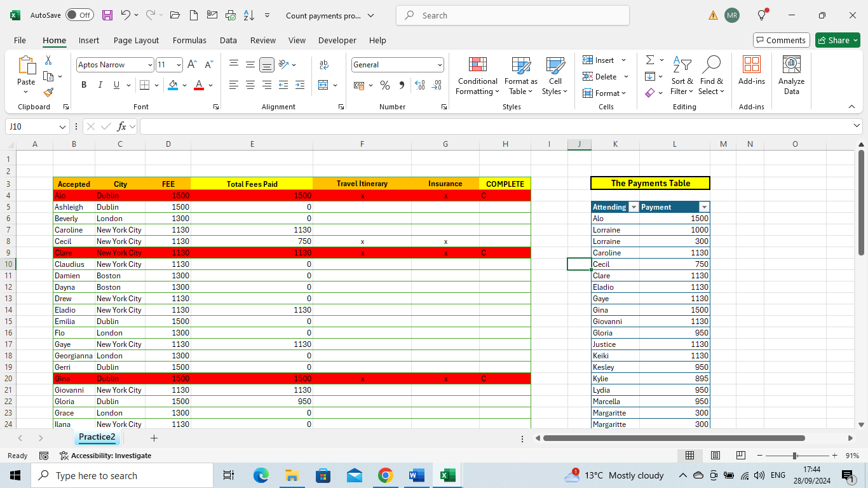This screenshot has width=868, height=488.
Task: Toggle Italic formatting
Action: coord(100,85)
